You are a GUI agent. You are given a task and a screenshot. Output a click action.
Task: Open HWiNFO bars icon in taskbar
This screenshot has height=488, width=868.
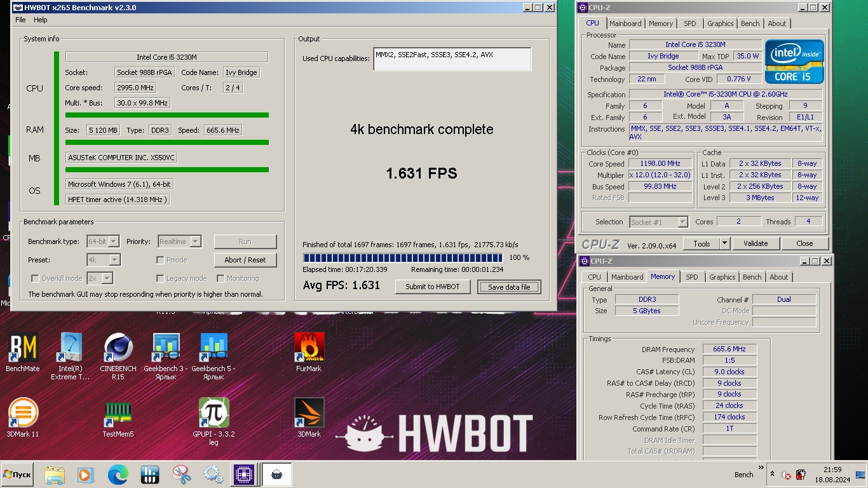[149, 474]
